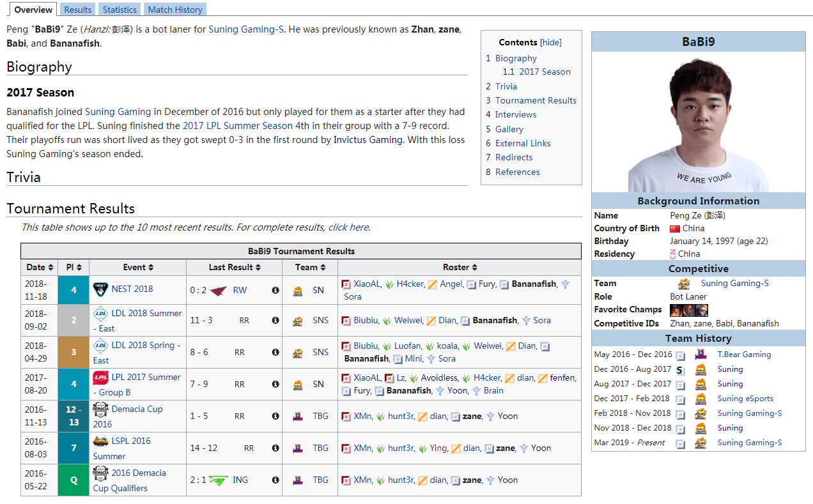
Task: Sort the table by Roster column
Action: (x=460, y=268)
